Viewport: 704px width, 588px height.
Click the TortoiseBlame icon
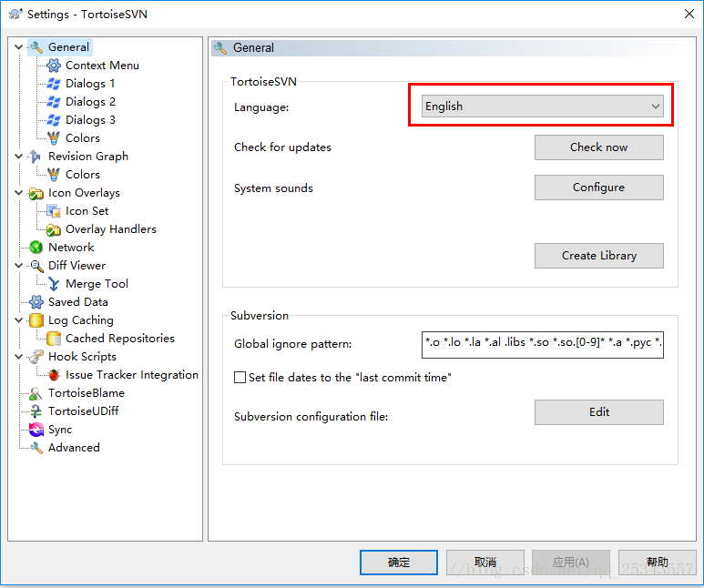coord(36,393)
